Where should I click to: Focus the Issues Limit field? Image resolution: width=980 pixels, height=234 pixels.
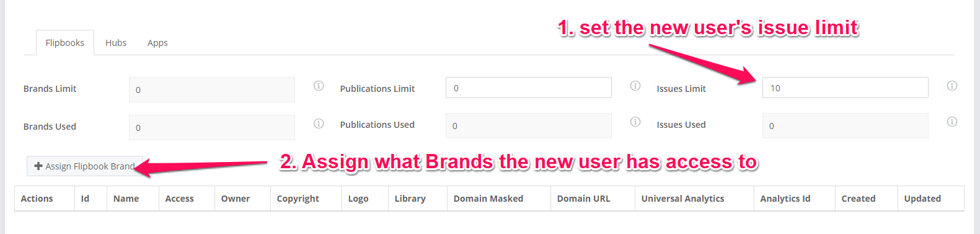(845, 88)
